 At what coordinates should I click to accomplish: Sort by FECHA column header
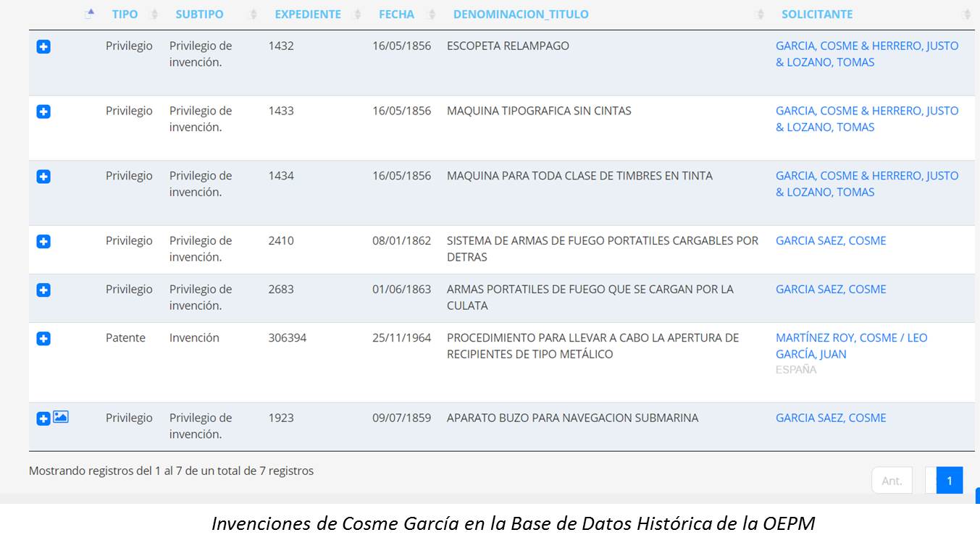pyautogui.click(x=396, y=14)
